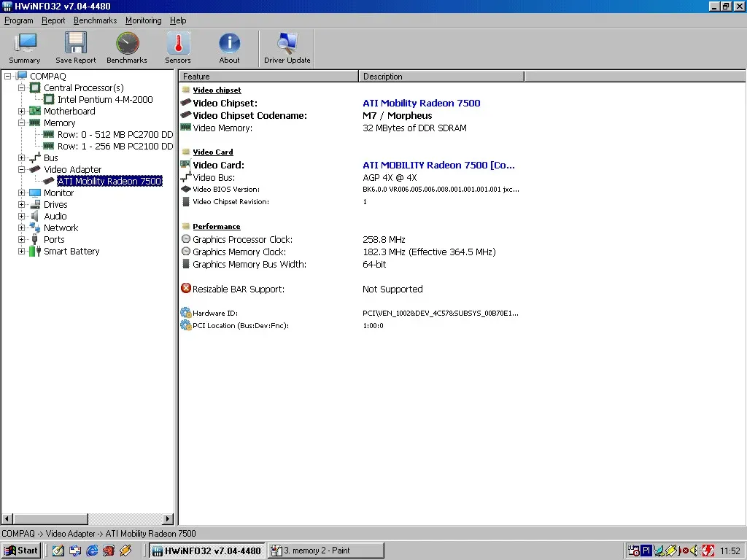Screen dimensions: 747x560
Task: Select Intel Pentium 4-M-2000 tree item
Action: tap(105, 99)
